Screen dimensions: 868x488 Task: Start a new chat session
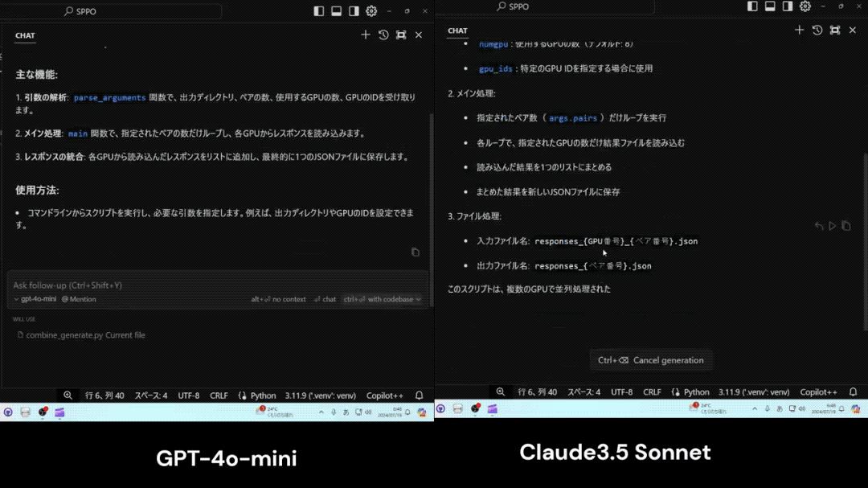pyautogui.click(x=366, y=35)
